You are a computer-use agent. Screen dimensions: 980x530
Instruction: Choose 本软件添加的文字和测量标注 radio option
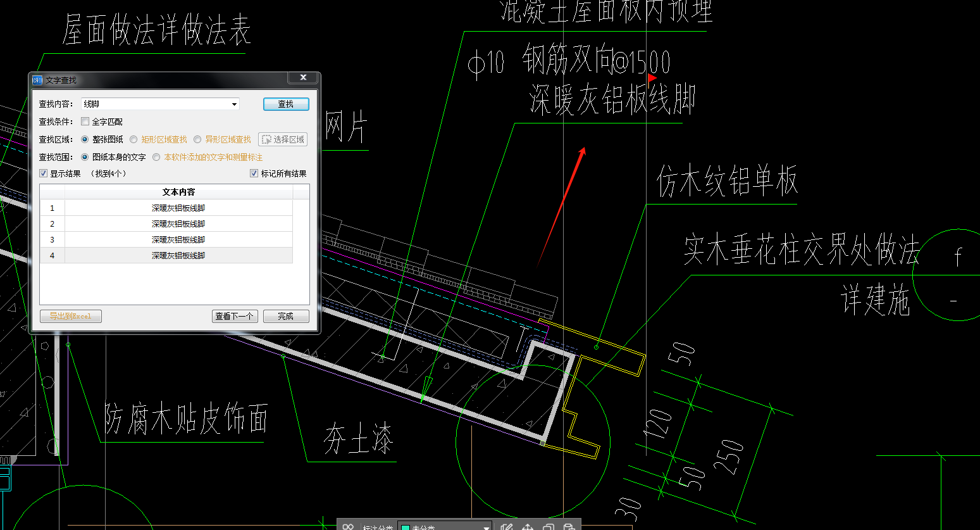tap(156, 157)
